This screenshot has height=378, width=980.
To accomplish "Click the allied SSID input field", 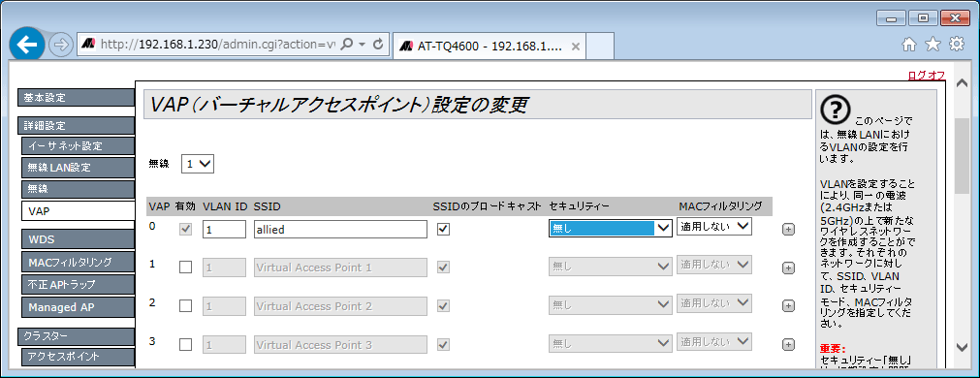I will click(340, 230).
